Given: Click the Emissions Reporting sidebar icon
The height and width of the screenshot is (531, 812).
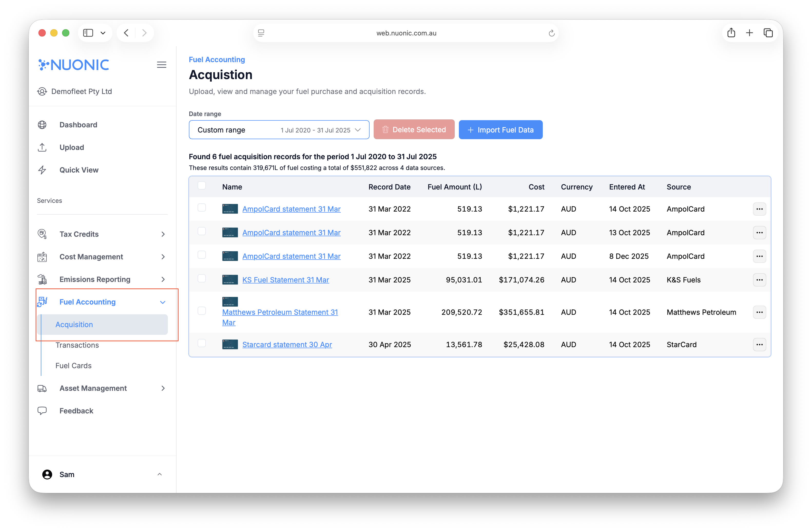Looking at the screenshot, I should [42, 279].
